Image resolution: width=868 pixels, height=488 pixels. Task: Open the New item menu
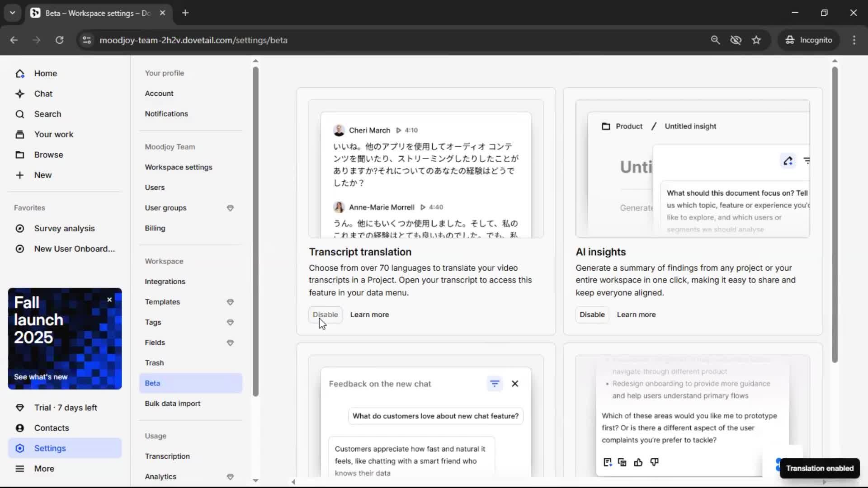(x=42, y=175)
